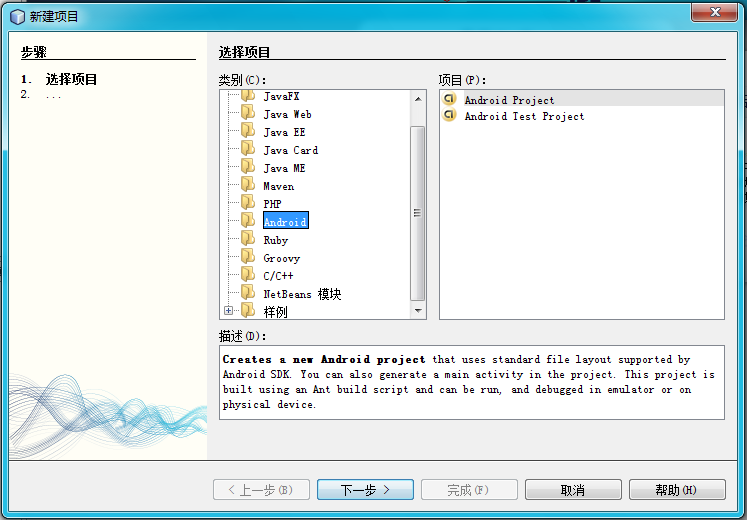Close the 新建项目 dialog
747x520 pixels.
(x=714, y=11)
